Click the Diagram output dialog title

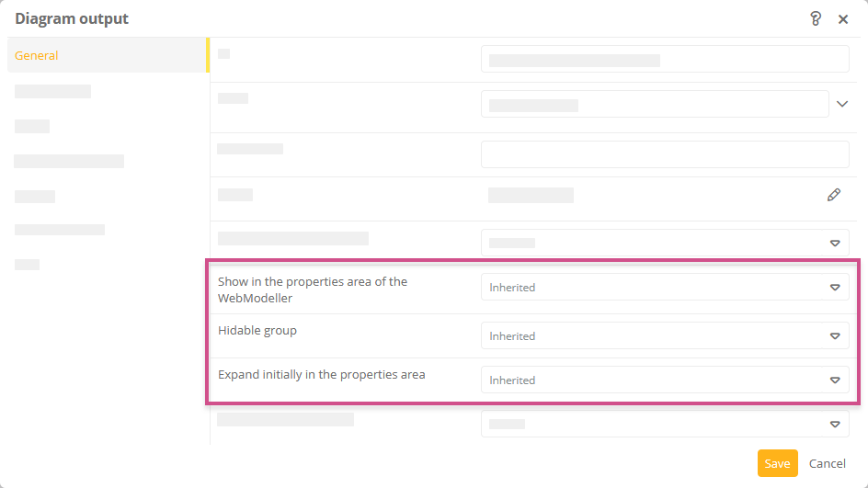pos(72,18)
